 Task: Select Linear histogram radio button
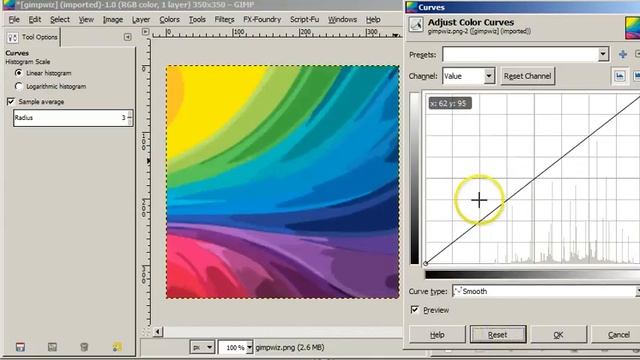(18, 73)
